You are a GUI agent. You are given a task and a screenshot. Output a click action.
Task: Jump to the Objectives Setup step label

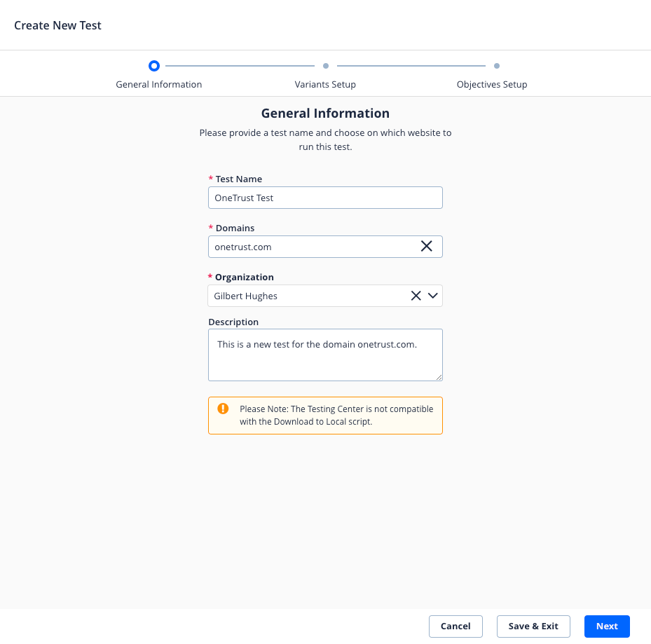point(492,85)
